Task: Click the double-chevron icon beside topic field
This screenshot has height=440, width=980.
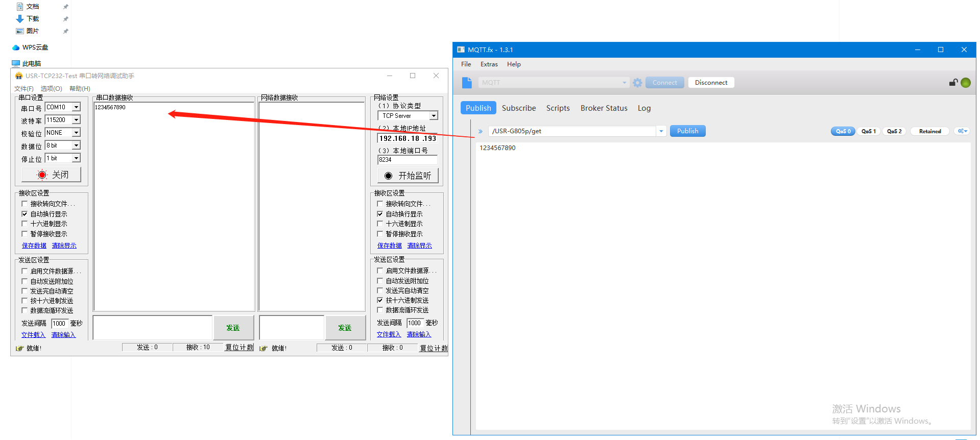Action: 481,132
